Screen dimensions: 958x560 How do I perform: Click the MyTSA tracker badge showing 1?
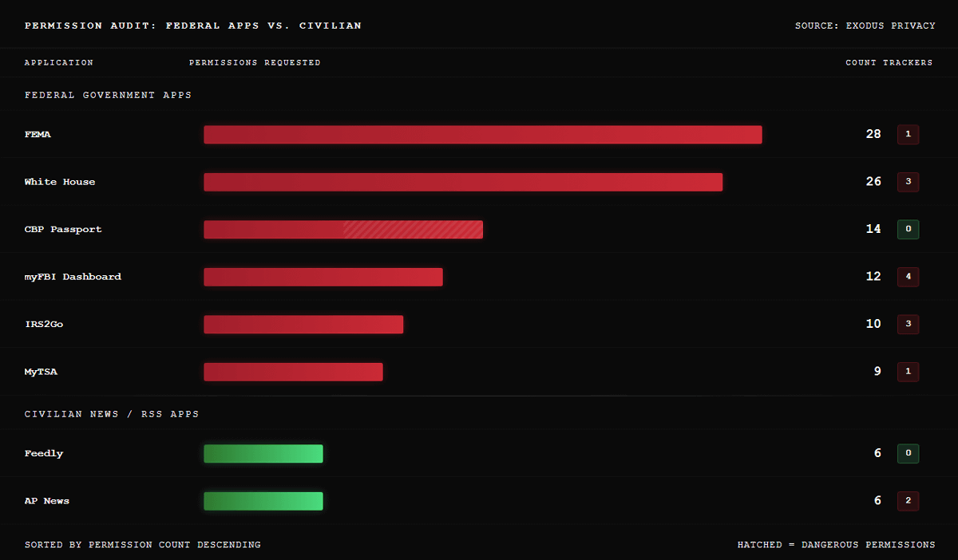(x=908, y=372)
